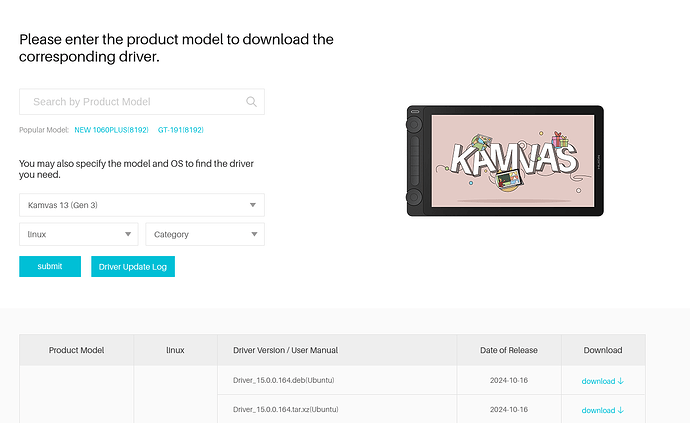The height and width of the screenshot is (423, 690).
Task: Click the submit button
Action: tap(50, 266)
